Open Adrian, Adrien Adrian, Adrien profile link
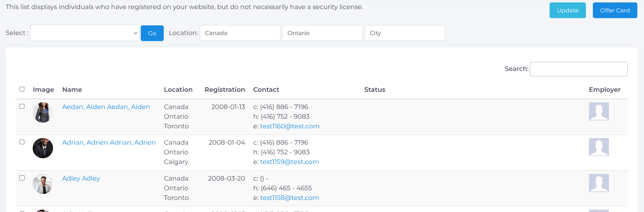Viewport: 644px width, 212px height. 109,143
